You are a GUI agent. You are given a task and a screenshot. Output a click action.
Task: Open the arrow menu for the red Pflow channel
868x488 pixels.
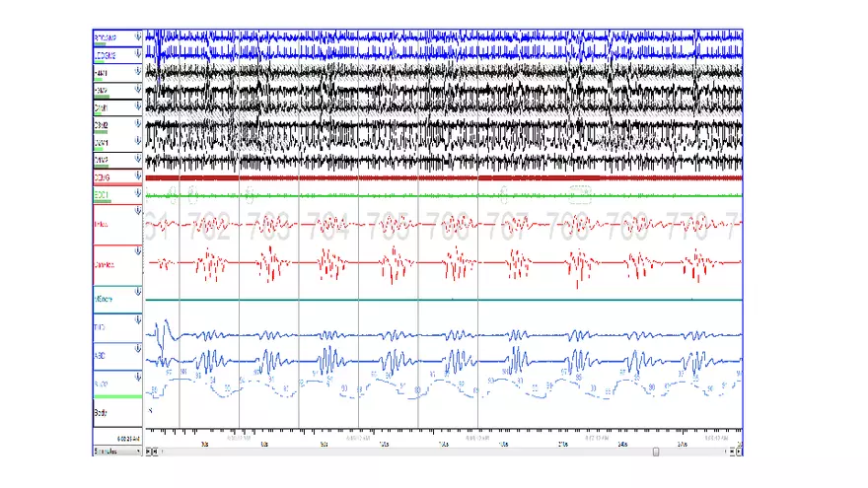click(x=138, y=211)
